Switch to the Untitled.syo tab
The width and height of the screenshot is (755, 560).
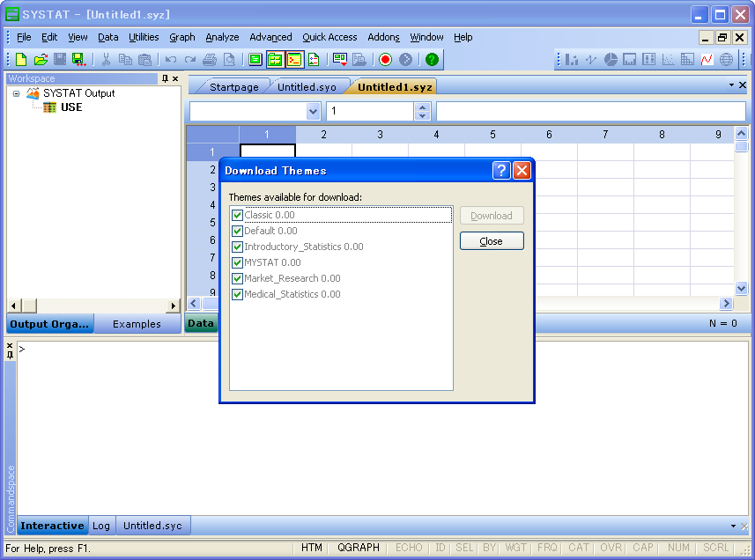[307, 87]
